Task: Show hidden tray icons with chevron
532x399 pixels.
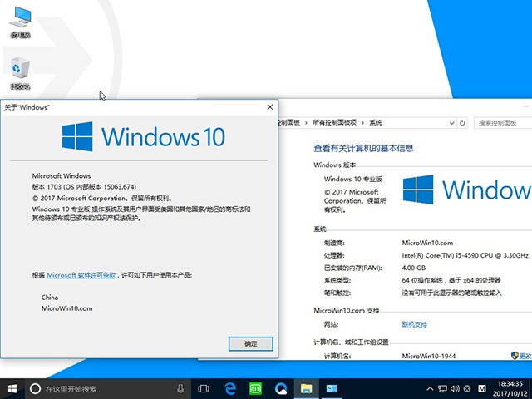Action: (430, 388)
